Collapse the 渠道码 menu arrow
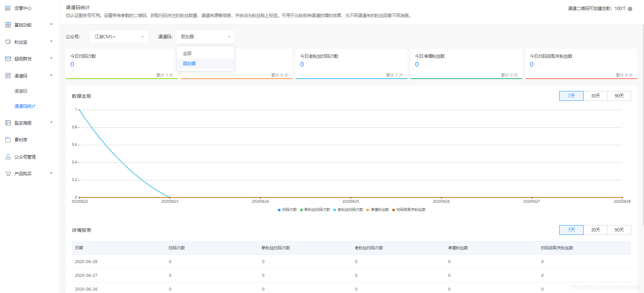644x293 pixels. (x=51, y=75)
